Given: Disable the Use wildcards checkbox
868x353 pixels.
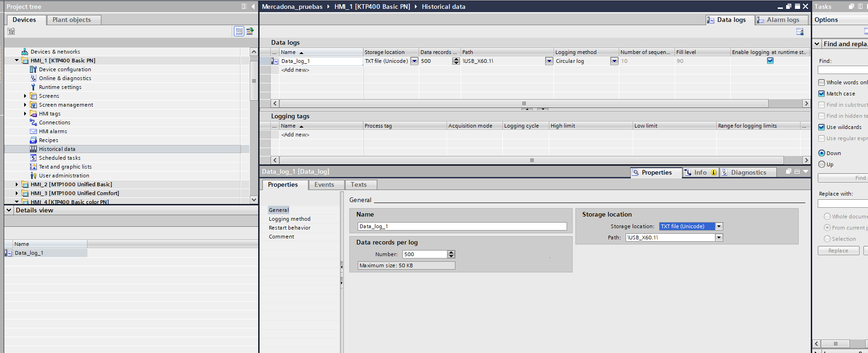Looking at the screenshot, I should pyautogui.click(x=821, y=127).
